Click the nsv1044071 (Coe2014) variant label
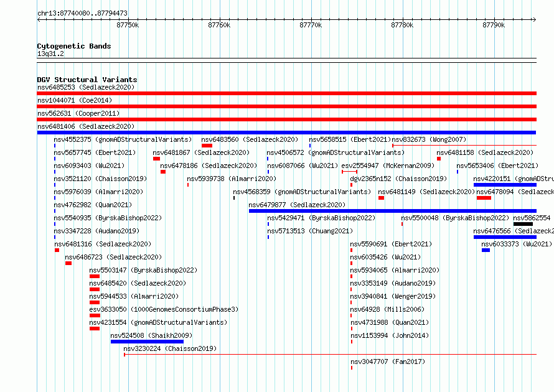The width and height of the screenshot is (554, 392). pyautogui.click(x=75, y=100)
